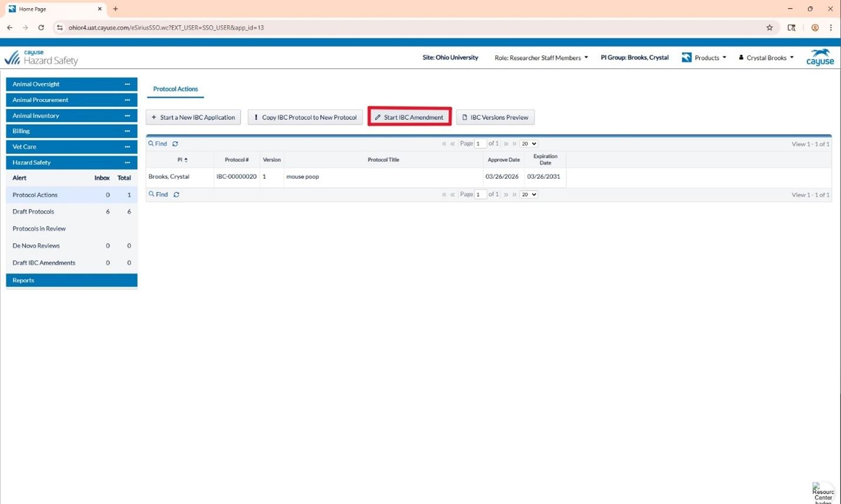Click Start a New IBC Application
The image size is (841, 504).
[x=193, y=117]
